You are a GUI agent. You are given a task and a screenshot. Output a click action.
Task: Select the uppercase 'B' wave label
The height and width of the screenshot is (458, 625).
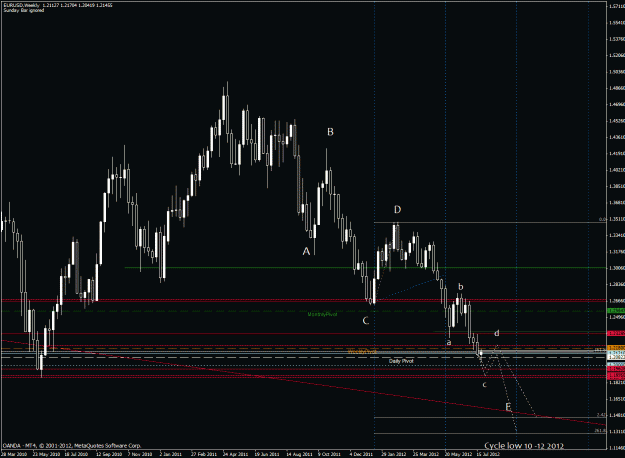click(x=330, y=132)
